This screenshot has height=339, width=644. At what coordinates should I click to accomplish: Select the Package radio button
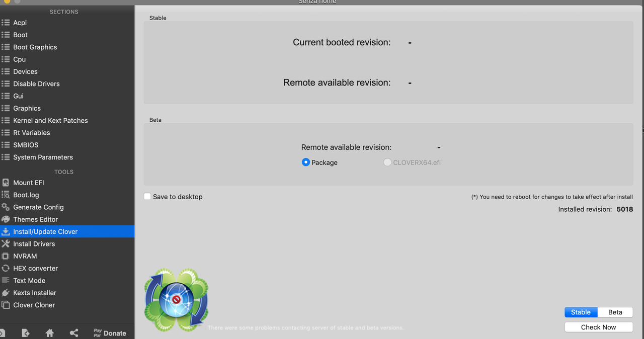point(305,162)
